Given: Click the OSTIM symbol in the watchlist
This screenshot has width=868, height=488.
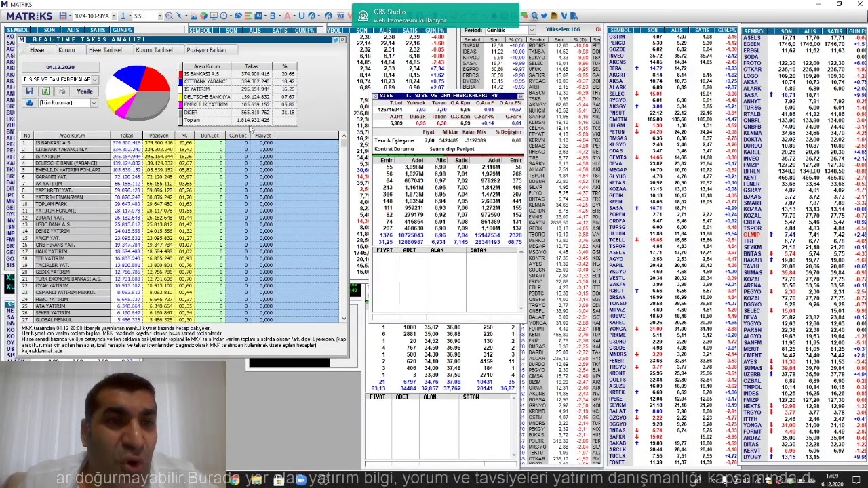Looking at the screenshot, I should (x=617, y=37).
